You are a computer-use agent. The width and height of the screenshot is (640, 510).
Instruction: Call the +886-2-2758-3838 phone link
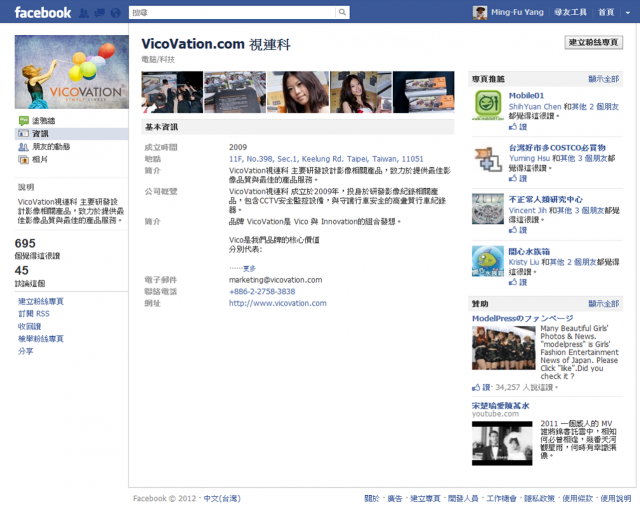[262, 291]
